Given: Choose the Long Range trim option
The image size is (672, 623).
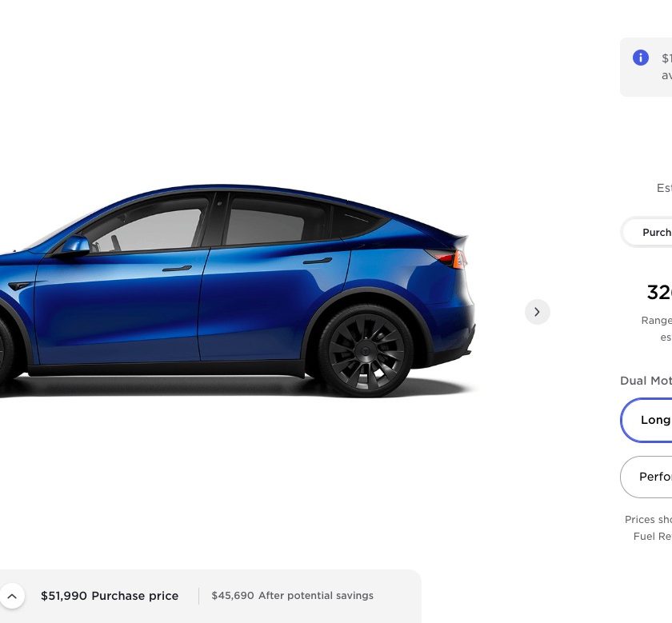Looking at the screenshot, I should click(646, 420).
